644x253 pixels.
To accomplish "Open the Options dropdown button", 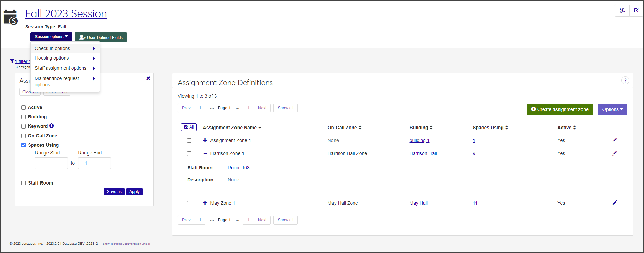I will [x=612, y=109].
